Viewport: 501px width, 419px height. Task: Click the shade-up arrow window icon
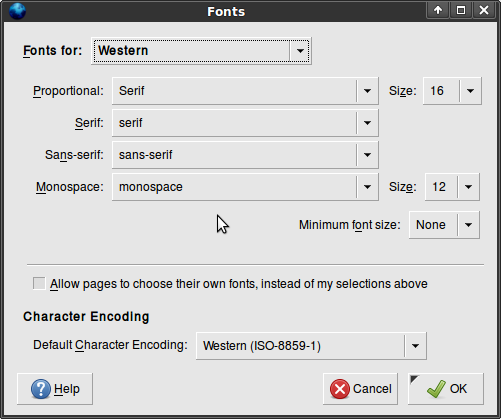click(438, 10)
